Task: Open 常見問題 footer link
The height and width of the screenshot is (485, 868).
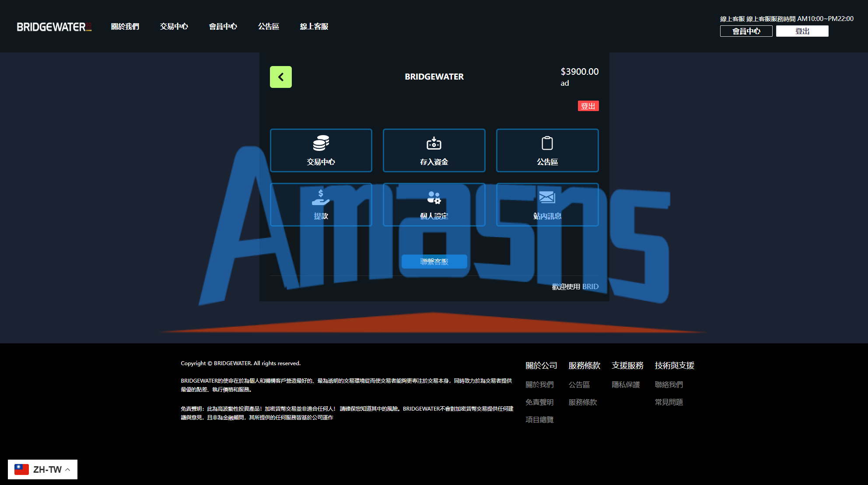Action: 668,402
